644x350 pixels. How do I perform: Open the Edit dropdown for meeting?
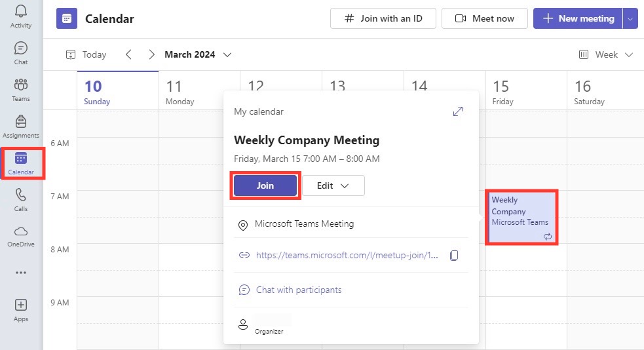coord(333,185)
